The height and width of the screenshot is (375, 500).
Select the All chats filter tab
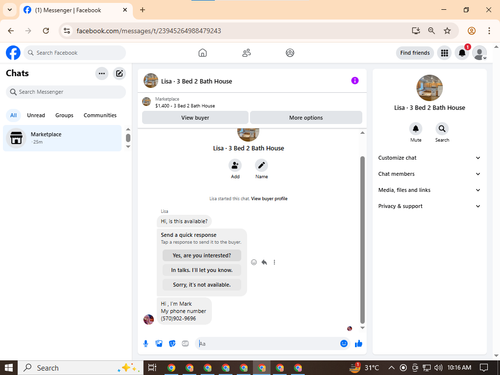(13, 115)
